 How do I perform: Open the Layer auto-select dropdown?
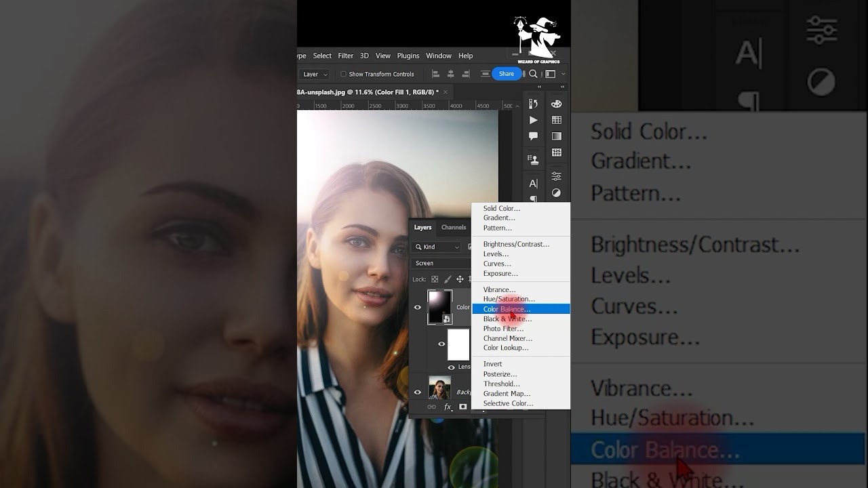pyautogui.click(x=315, y=74)
